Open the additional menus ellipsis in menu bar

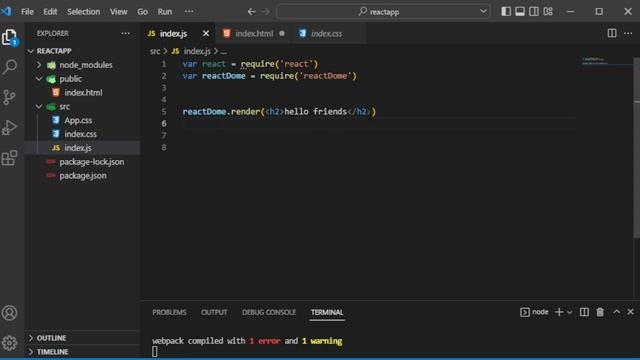[x=189, y=11]
